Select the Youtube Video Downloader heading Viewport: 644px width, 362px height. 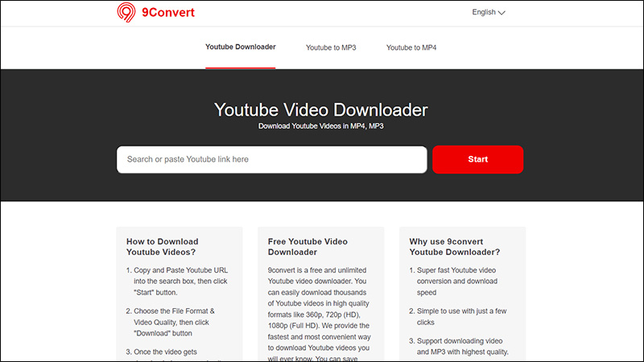tap(320, 109)
